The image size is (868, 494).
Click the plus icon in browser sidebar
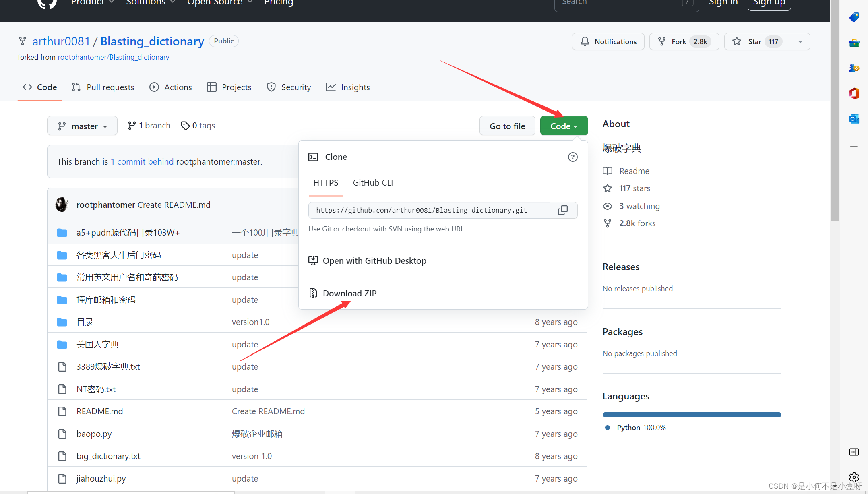click(x=854, y=146)
